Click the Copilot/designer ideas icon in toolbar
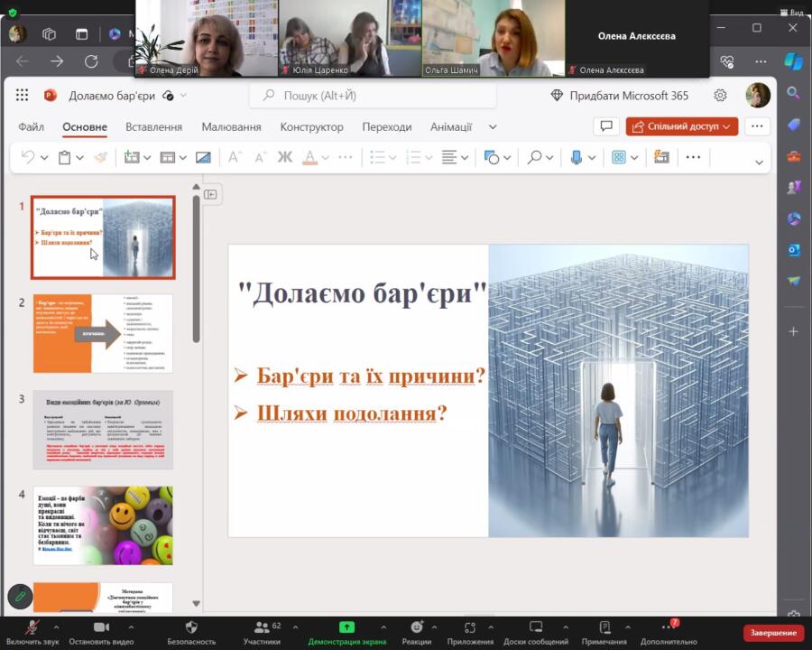Image resolution: width=812 pixels, height=650 pixels. click(661, 156)
